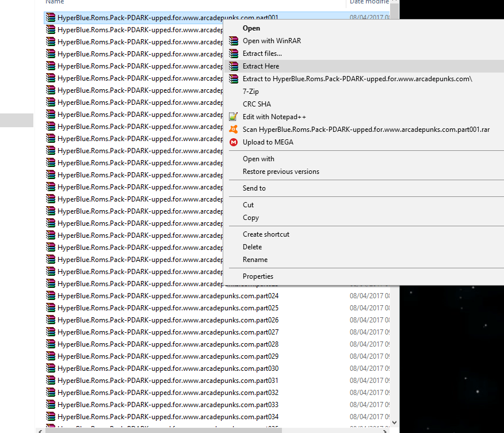
Task: Click the scroll left arrow of file list
Action: point(40,431)
